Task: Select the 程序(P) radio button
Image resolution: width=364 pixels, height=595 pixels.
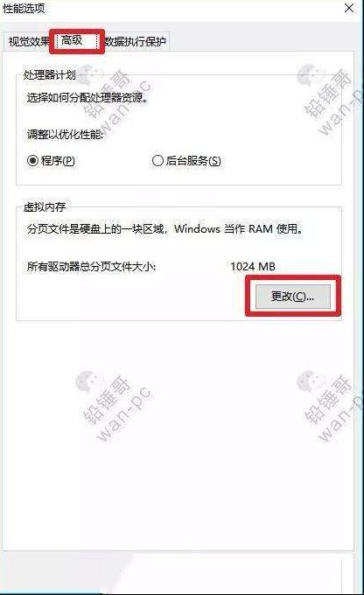Action: (x=51, y=161)
